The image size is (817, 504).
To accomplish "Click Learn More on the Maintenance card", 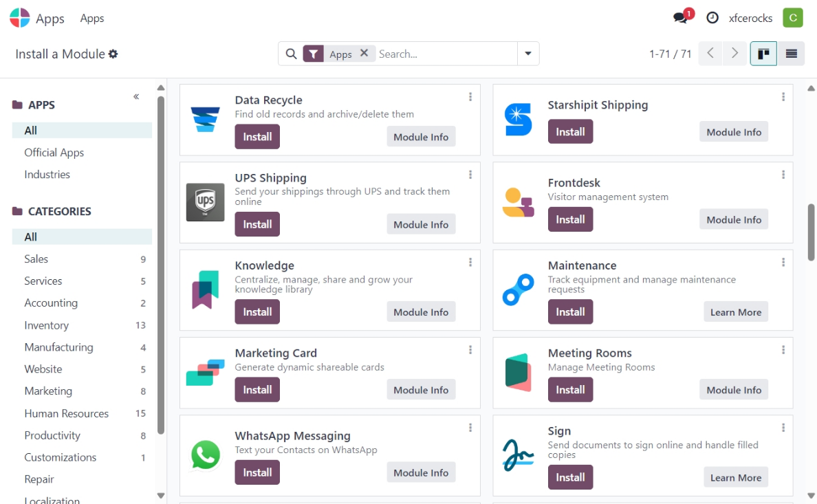I will [x=735, y=312].
